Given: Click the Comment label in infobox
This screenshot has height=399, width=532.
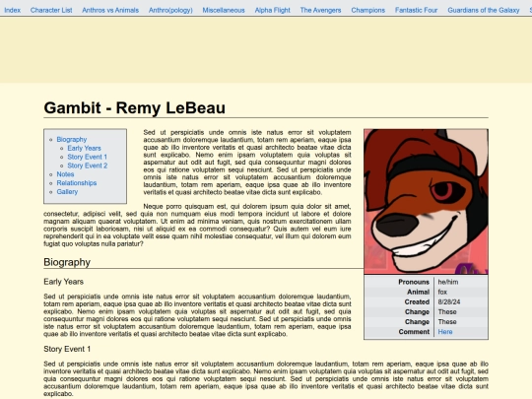Looking at the screenshot, I should click(x=414, y=332).
